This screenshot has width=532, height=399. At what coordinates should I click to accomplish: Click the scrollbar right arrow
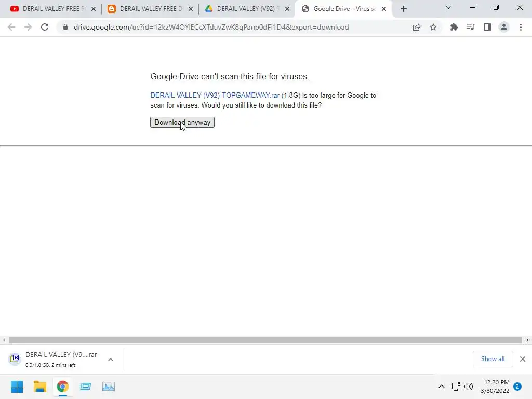pyautogui.click(x=528, y=340)
